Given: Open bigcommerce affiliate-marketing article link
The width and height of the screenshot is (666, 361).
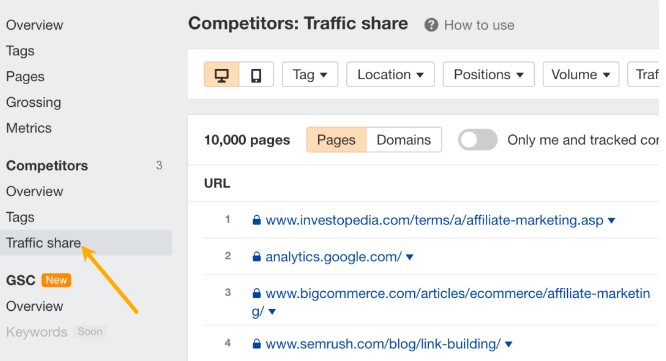Looking at the screenshot, I should coord(451,302).
